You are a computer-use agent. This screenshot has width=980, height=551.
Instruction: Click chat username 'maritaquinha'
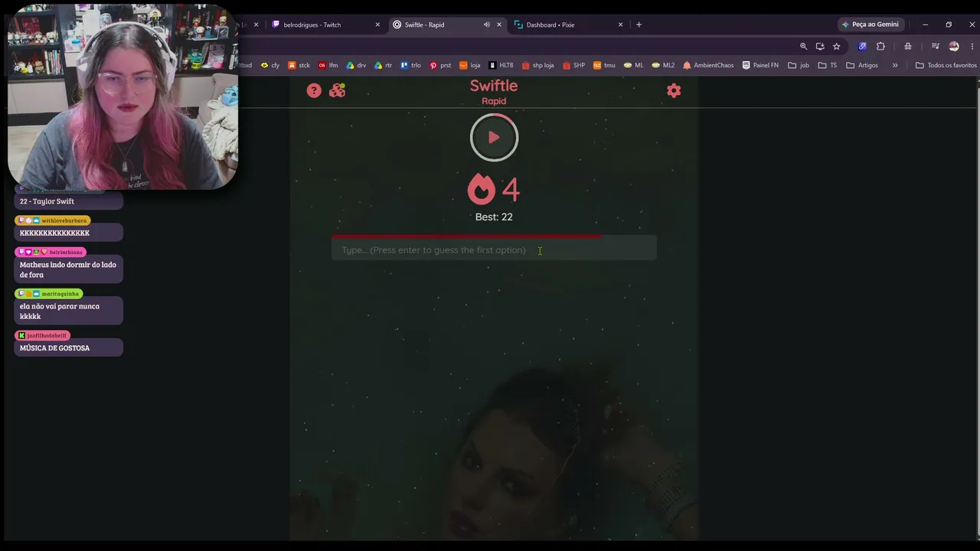click(60, 294)
